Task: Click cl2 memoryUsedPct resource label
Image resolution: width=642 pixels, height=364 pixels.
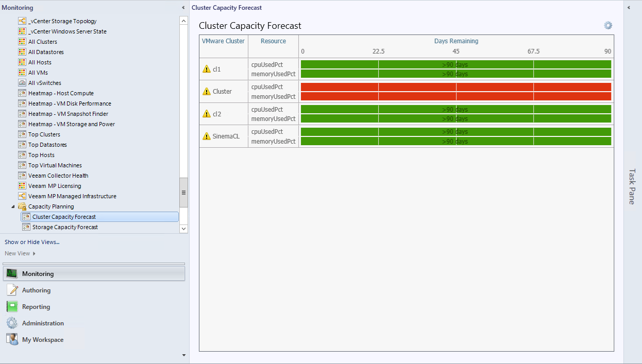Action: point(273,119)
